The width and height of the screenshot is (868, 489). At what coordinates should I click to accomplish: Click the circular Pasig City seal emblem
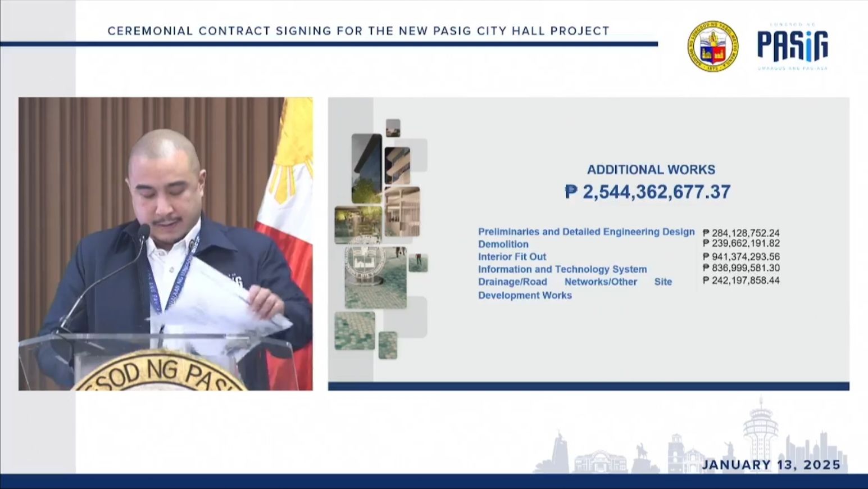(x=712, y=46)
